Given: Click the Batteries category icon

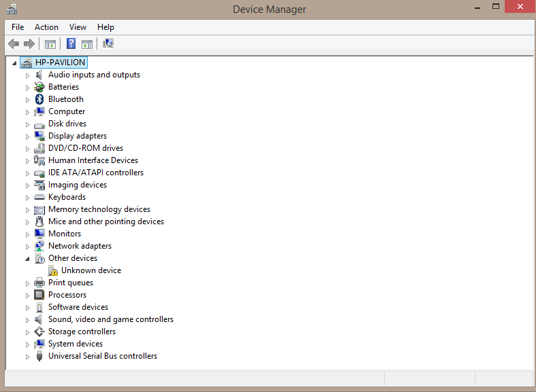Looking at the screenshot, I should click(x=39, y=87).
